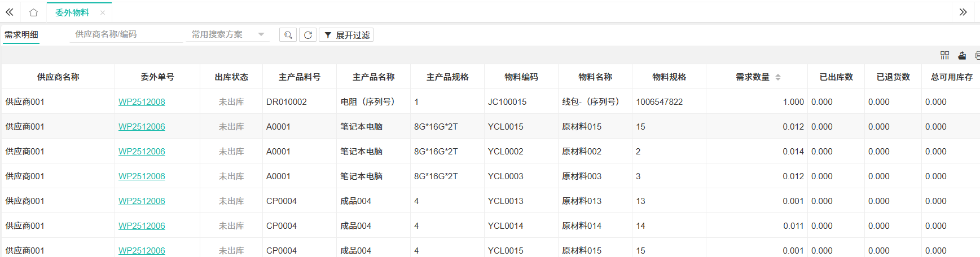The width and height of the screenshot is (980, 257).
Task: Expand filters with 展开过滤 button
Action: (346, 35)
